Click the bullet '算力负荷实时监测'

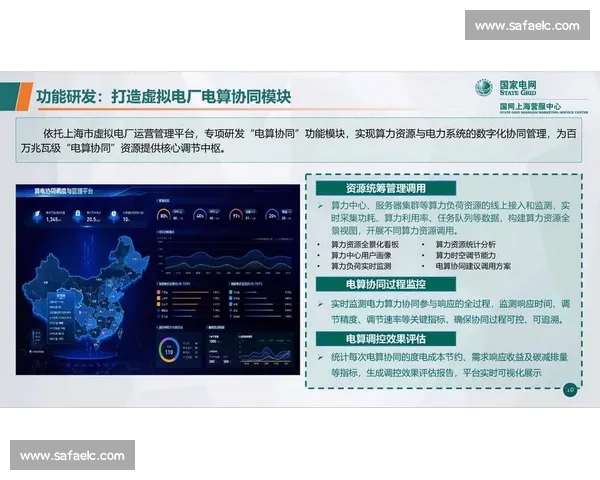click(361, 266)
